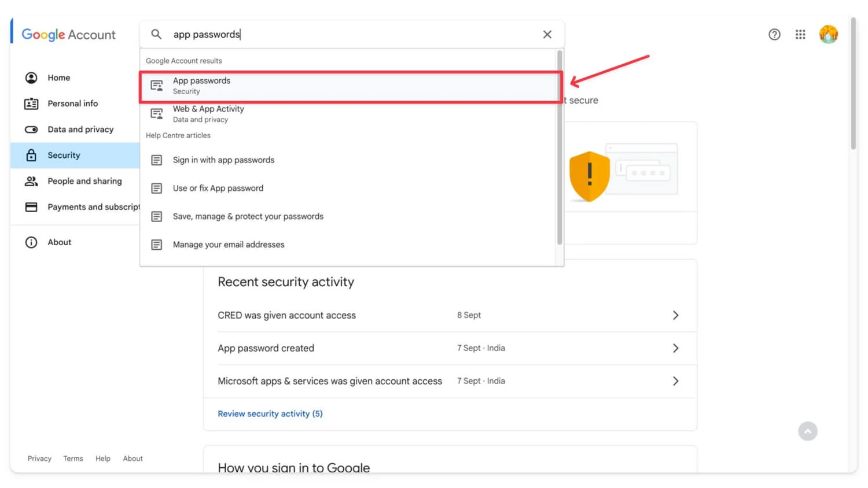Click the magnifying glass search icon
This screenshot has width=868, height=488.
[156, 35]
